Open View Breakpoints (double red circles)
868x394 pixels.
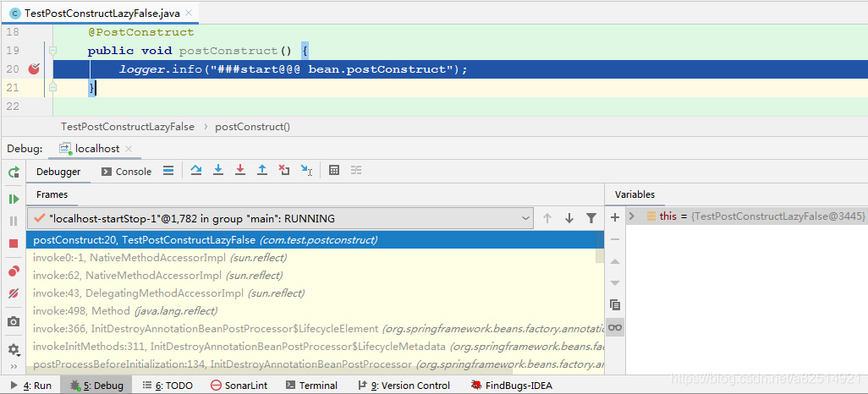click(x=14, y=271)
